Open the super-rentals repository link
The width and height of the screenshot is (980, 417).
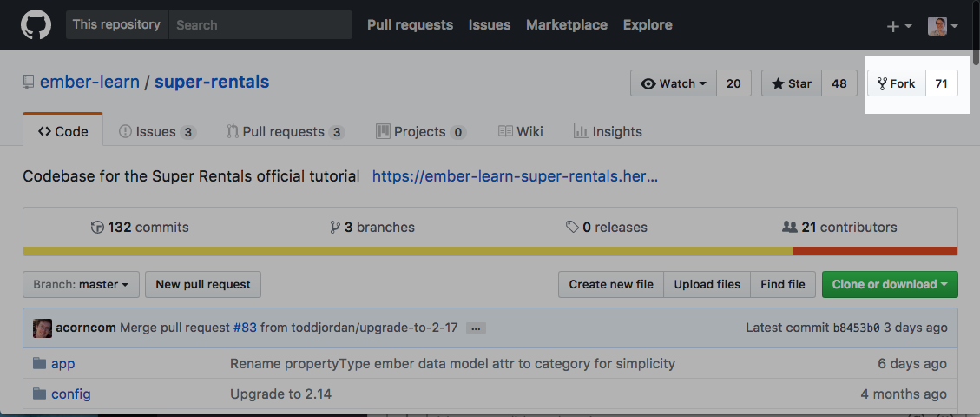click(212, 82)
